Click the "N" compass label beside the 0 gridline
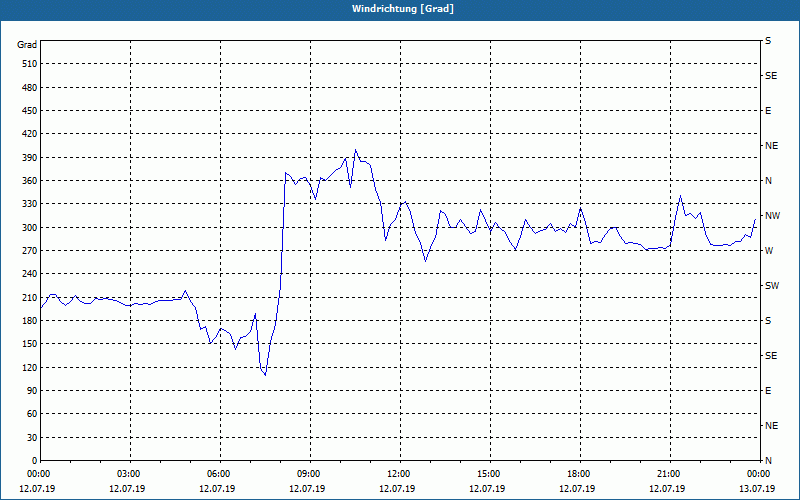The image size is (800, 500). pos(768,461)
